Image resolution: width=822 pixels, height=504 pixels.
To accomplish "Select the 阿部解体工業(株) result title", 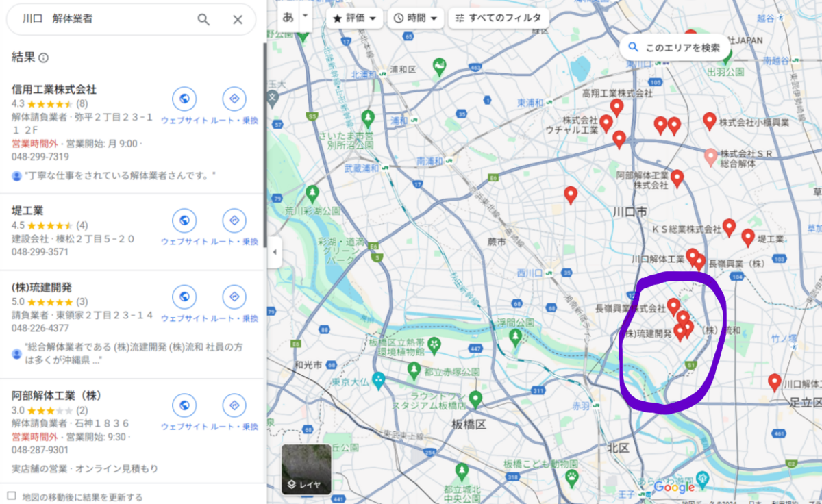I will [57, 395].
